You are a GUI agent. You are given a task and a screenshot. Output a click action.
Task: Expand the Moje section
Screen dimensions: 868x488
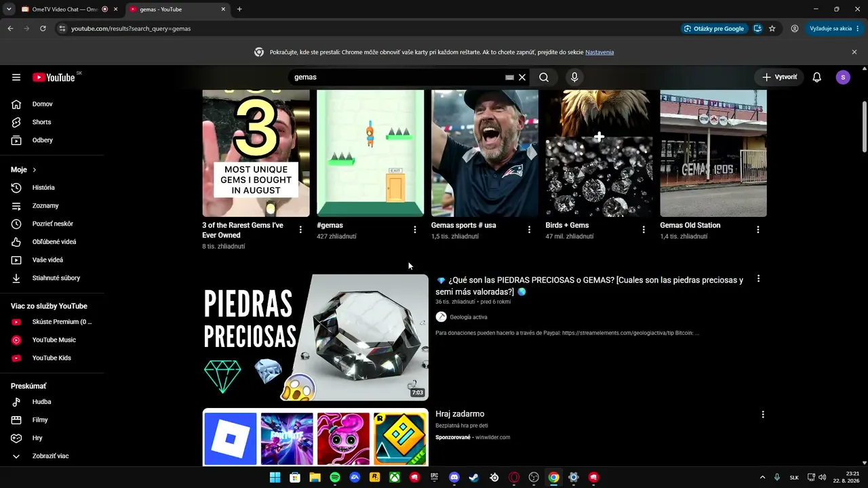(x=24, y=169)
